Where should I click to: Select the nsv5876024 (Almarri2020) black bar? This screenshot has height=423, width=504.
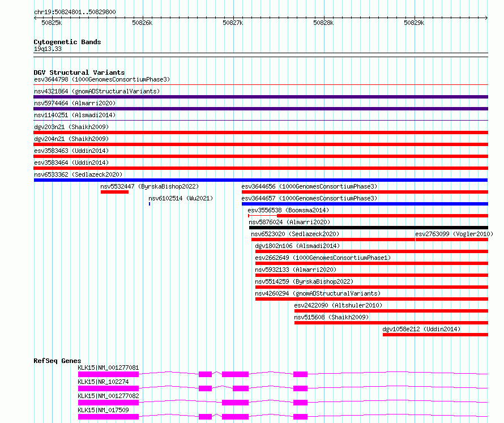368,228
